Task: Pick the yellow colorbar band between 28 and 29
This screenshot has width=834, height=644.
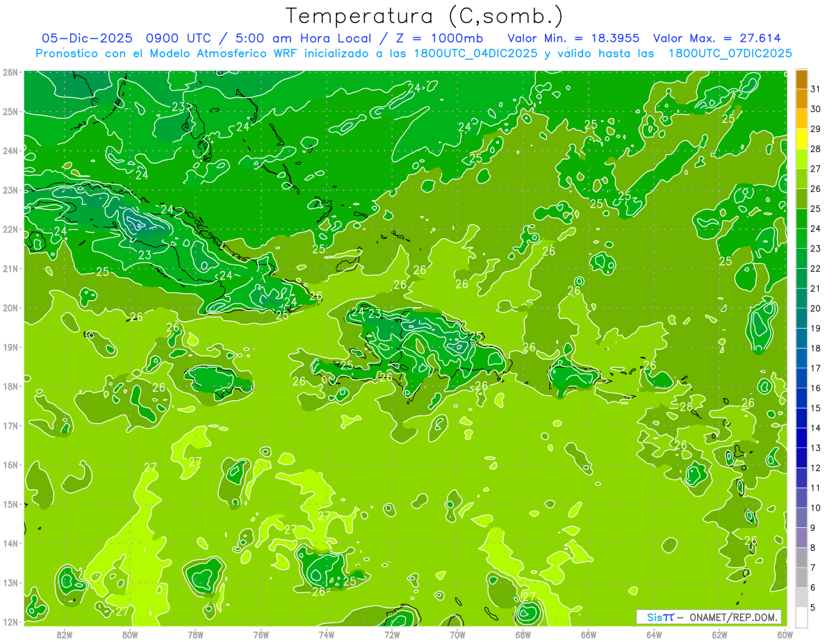Action: tap(801, 139)
